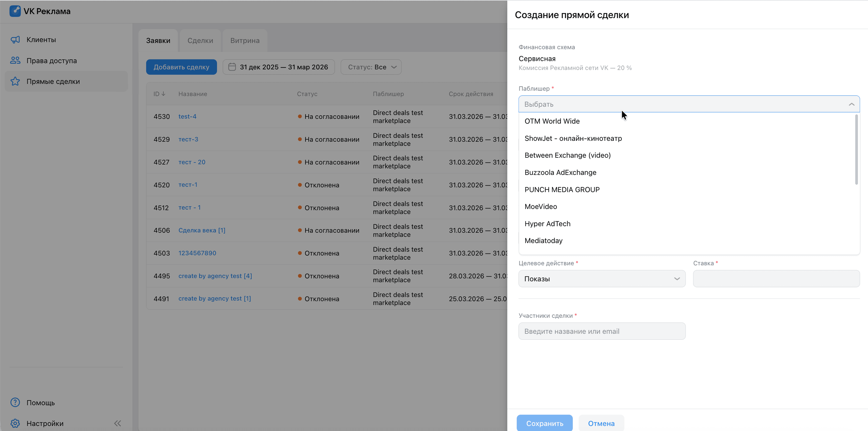Open the Целевое действие Показы dropdown

pyautogui.click(x=602, y=279)
